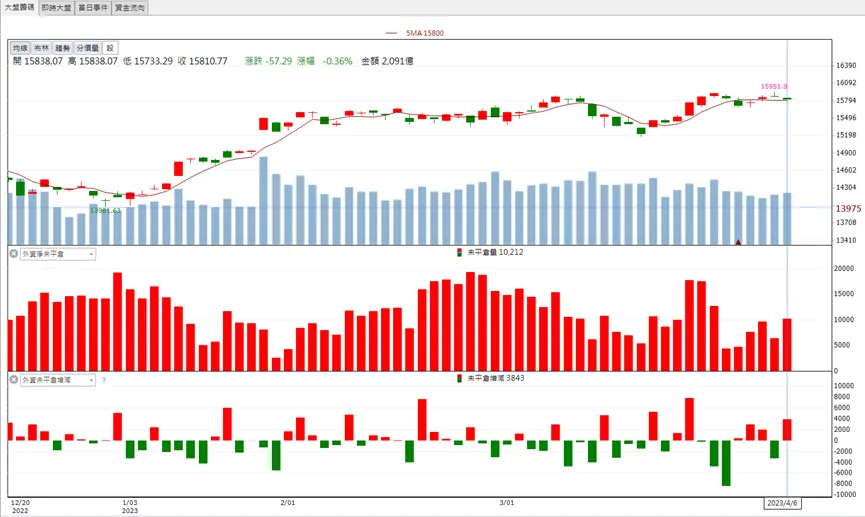Screen dimensions: 865x517
Task: Open the 資金流向 tab
Action: tap(130, 8)
